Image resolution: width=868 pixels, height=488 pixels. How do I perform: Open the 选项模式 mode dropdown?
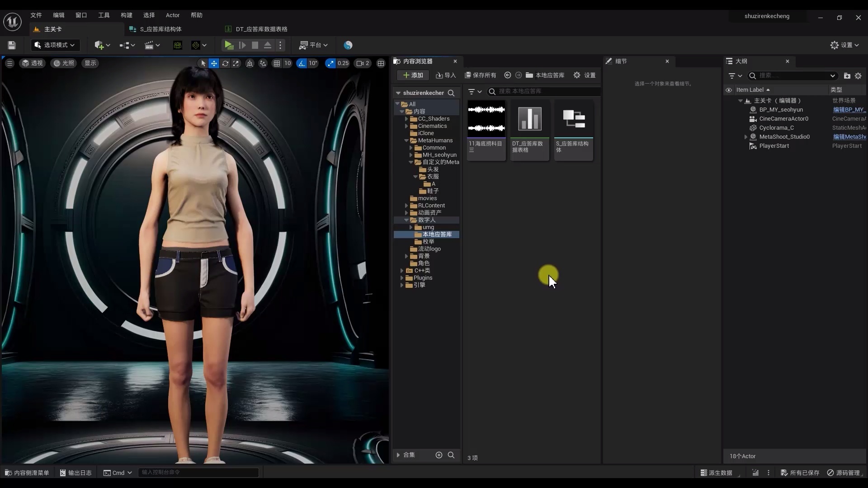coord(56,45)
